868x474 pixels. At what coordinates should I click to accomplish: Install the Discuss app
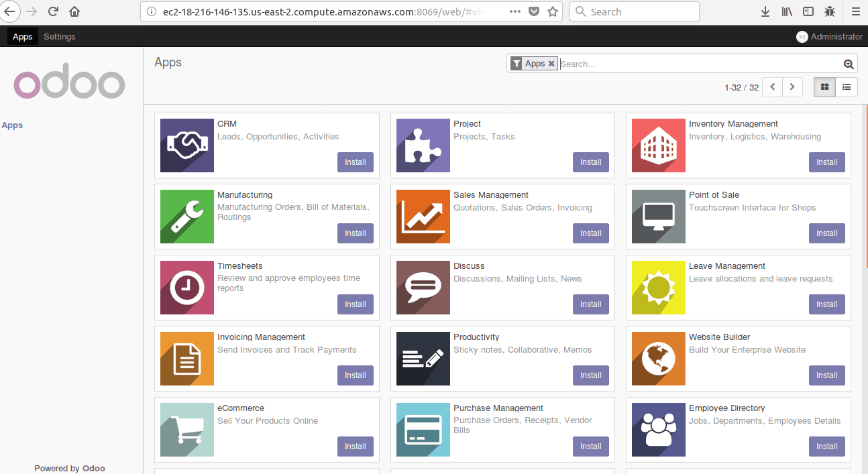point(591,304)
